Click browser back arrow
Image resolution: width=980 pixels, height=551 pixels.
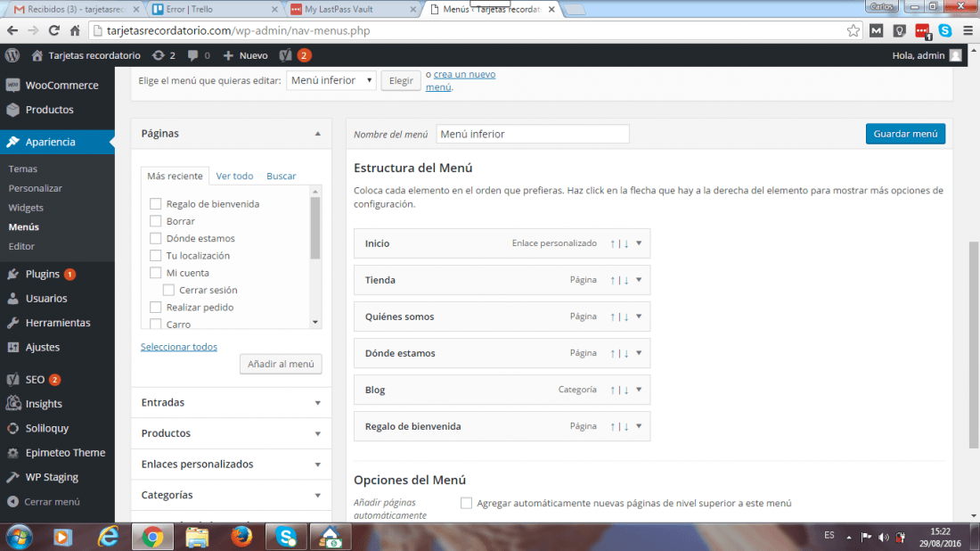point(12,30)
